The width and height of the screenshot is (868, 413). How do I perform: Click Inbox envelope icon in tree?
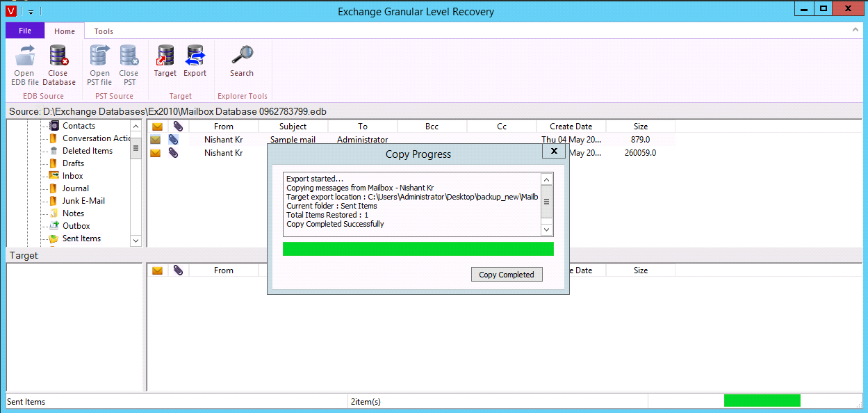[54, 176]
